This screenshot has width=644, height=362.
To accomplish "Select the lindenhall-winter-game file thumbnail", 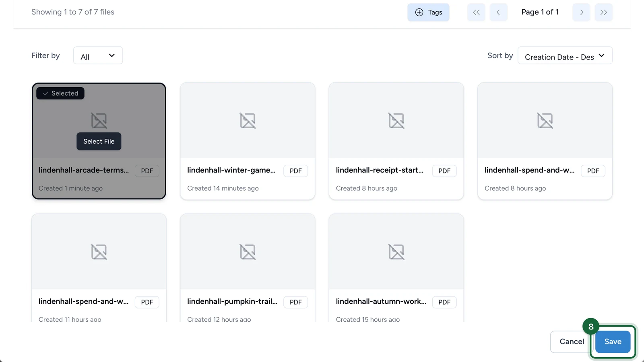I will click(248, 120).
